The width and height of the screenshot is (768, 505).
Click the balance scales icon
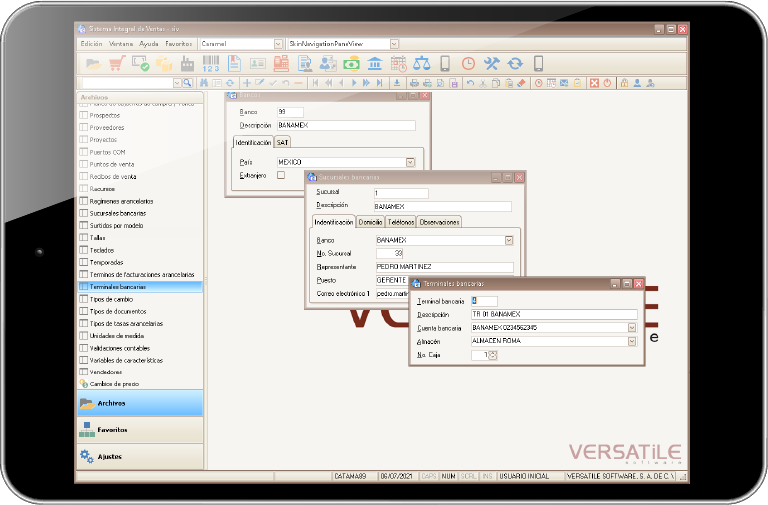422,64
